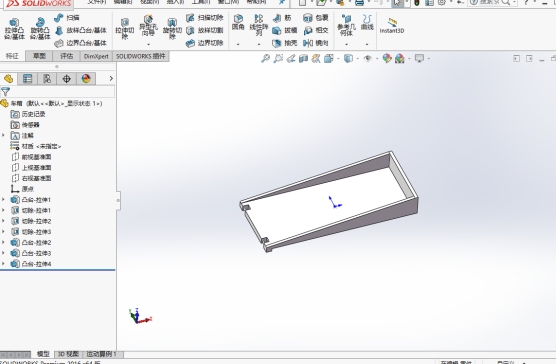
Task: Select the Draft (拔模) tool
Action: 285,30
